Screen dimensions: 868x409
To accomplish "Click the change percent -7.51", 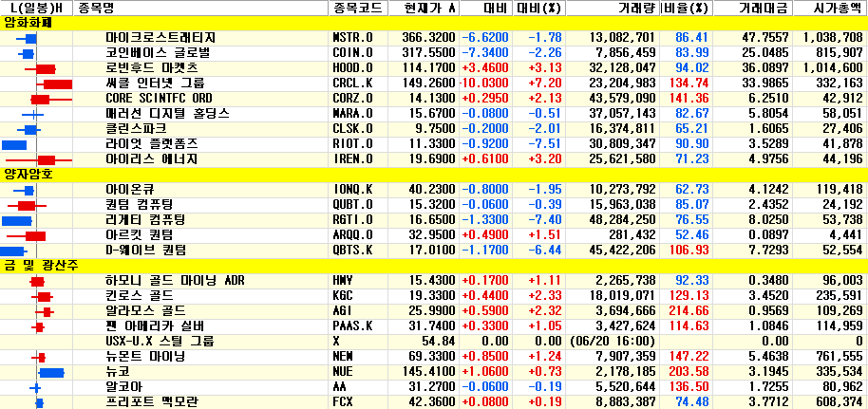I will (x=545, y=144).
